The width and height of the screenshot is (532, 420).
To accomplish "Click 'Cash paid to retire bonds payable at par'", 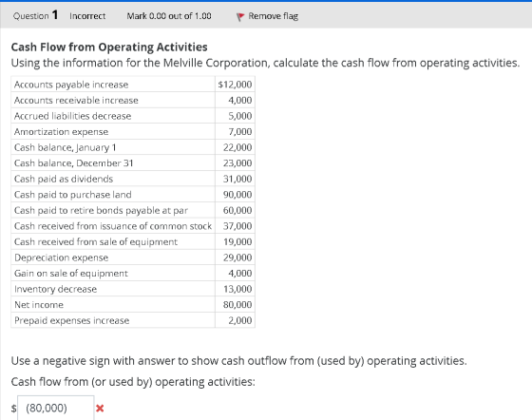I will [101, 210].
